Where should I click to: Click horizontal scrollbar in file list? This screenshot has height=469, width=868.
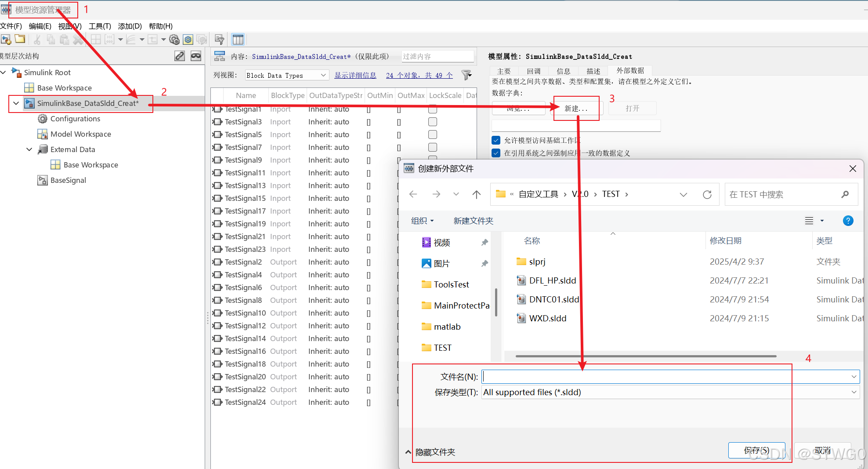tap(646, 356)
